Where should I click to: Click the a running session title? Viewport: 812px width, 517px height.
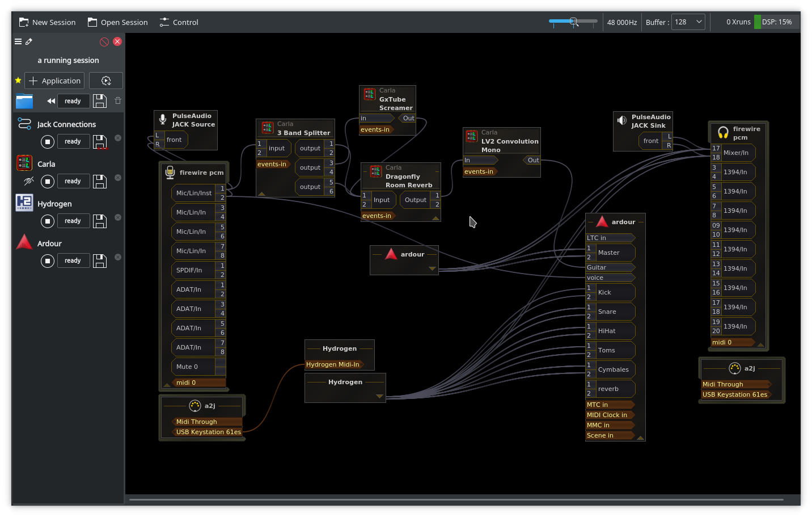[68, 60]
